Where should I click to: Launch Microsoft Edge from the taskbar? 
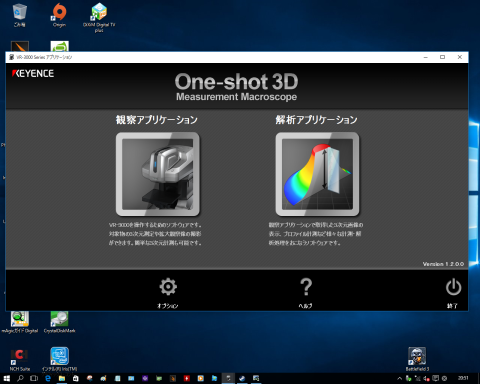click(48, 378)
